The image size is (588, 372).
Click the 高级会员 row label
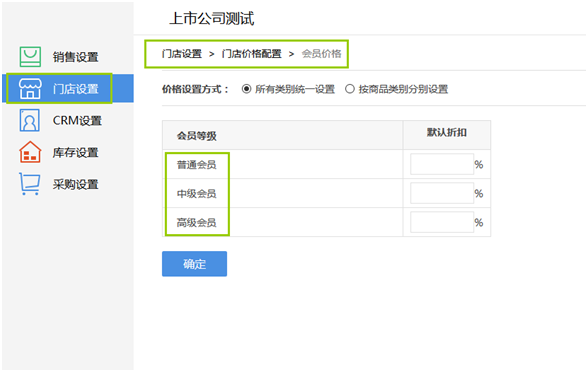[x=196, y=222]
